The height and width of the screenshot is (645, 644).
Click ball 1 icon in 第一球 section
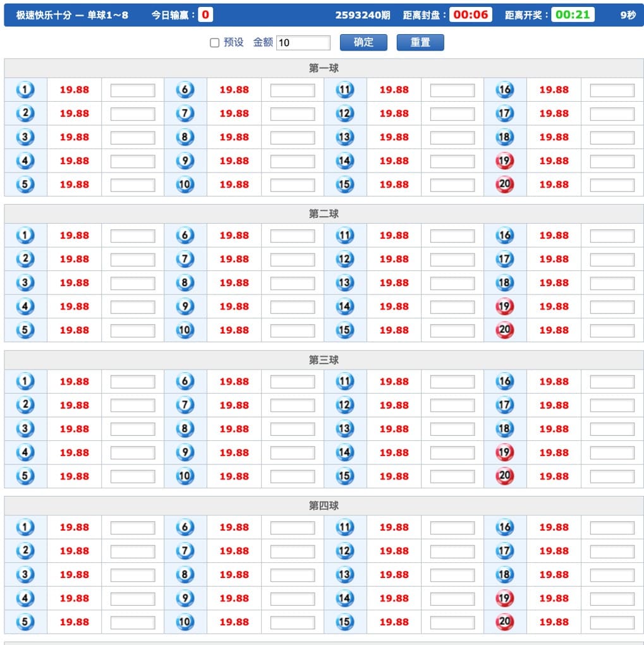(x=25, y=90)
